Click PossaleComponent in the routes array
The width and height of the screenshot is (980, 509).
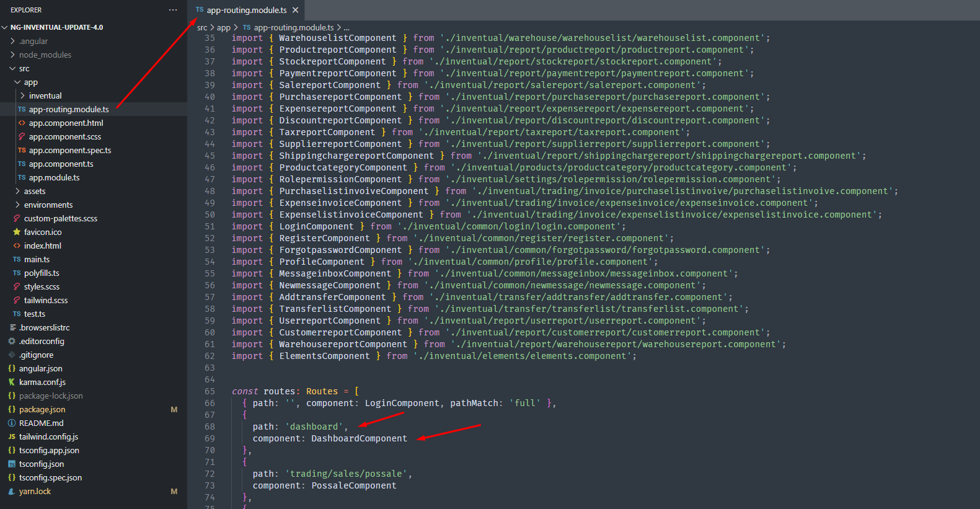pyautogui.click(x=353, y=485)
